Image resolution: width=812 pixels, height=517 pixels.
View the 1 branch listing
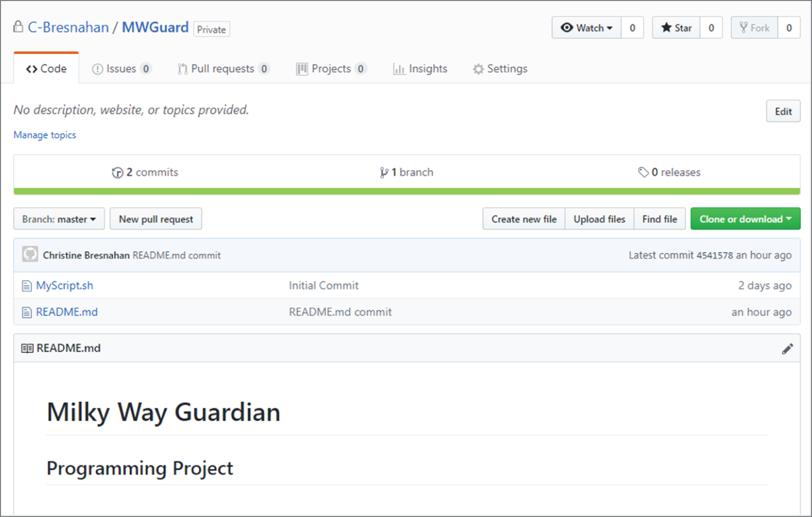[407, 172]
